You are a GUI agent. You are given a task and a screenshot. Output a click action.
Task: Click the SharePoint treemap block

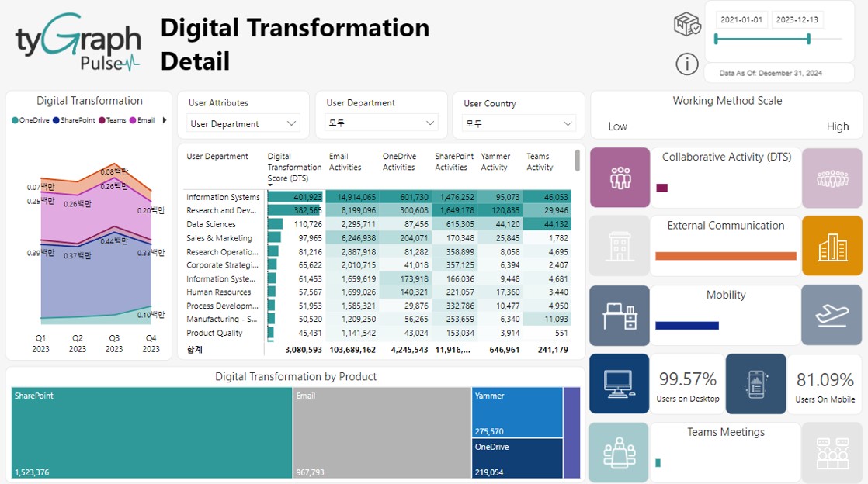(x=151, y=433)
